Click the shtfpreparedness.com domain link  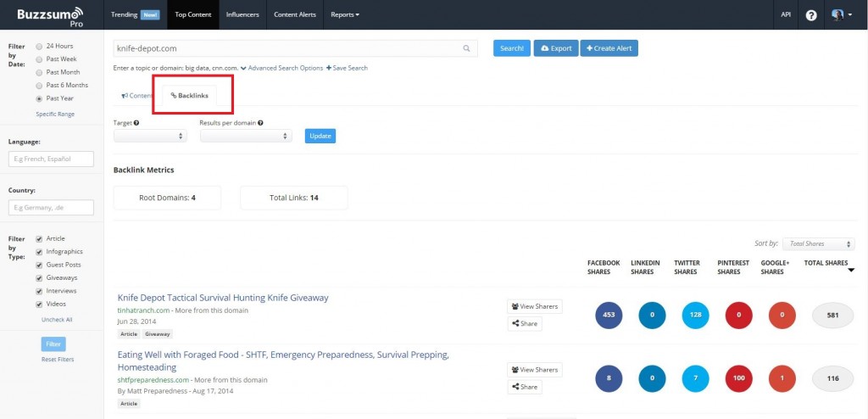point(153,380)
